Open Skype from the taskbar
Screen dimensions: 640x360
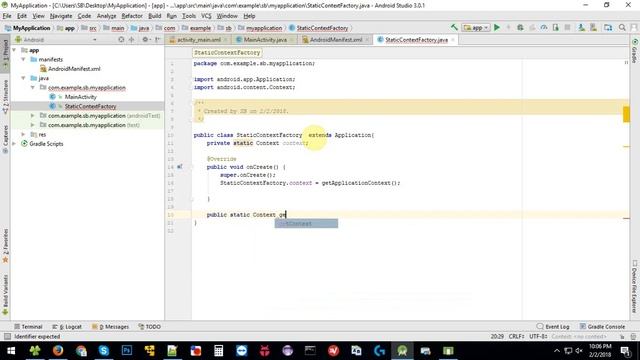coord(104,350)
